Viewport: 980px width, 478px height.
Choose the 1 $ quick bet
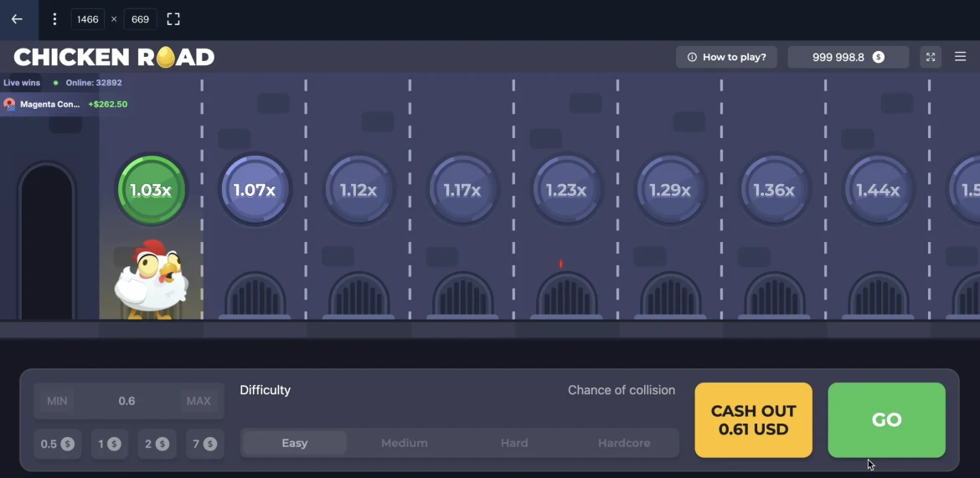[x=110, y=445]
